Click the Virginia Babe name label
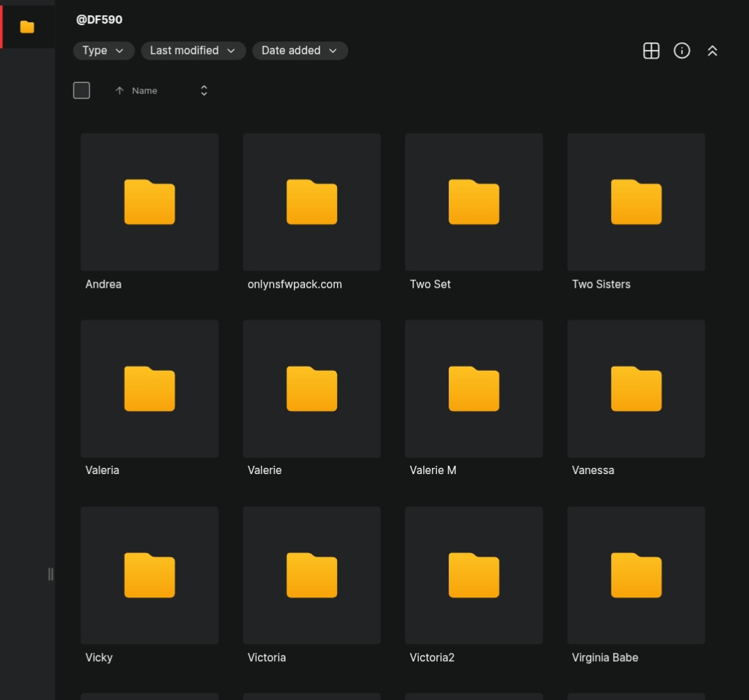Screen dimensions: 749x700 [x=605, y=658]
